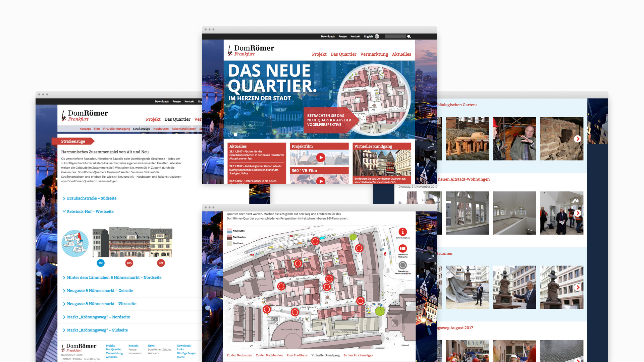Collapse the Rebstock-Hof – Westseite section
This screenshot has height=362, width=644.
point(88,212)
